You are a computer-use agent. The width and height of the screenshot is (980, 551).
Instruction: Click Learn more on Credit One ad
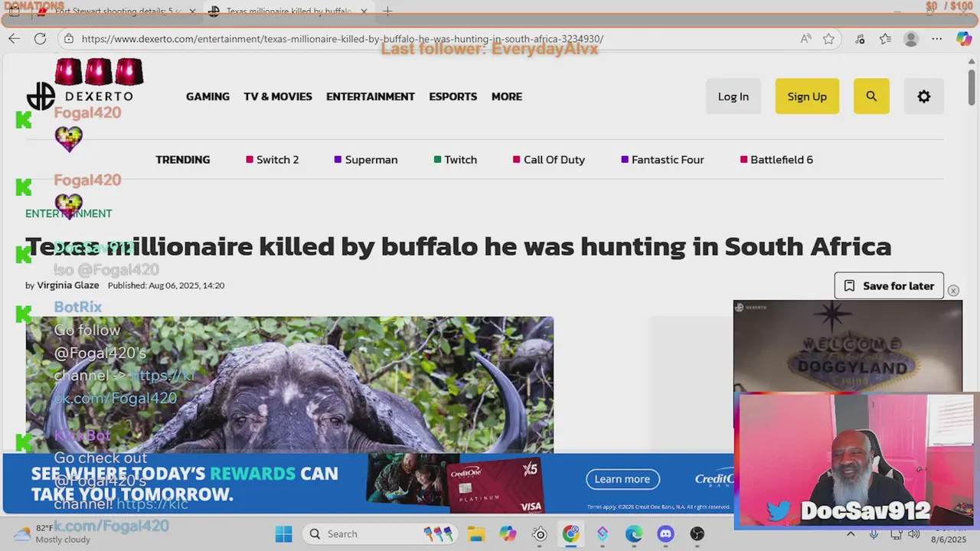pos(622,479)
